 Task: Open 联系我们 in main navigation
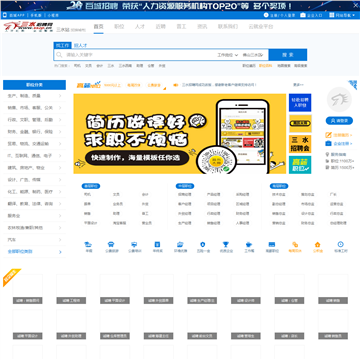(x=228, y=27)
